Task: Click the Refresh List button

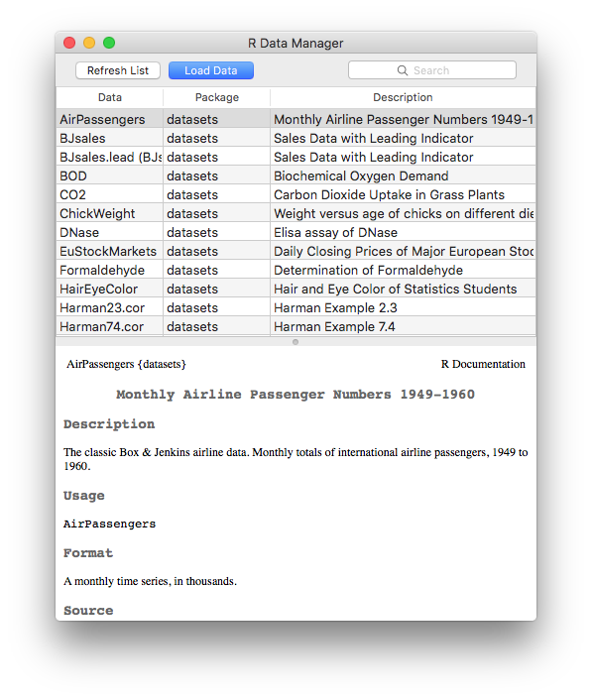Action: tap(118, 70)
